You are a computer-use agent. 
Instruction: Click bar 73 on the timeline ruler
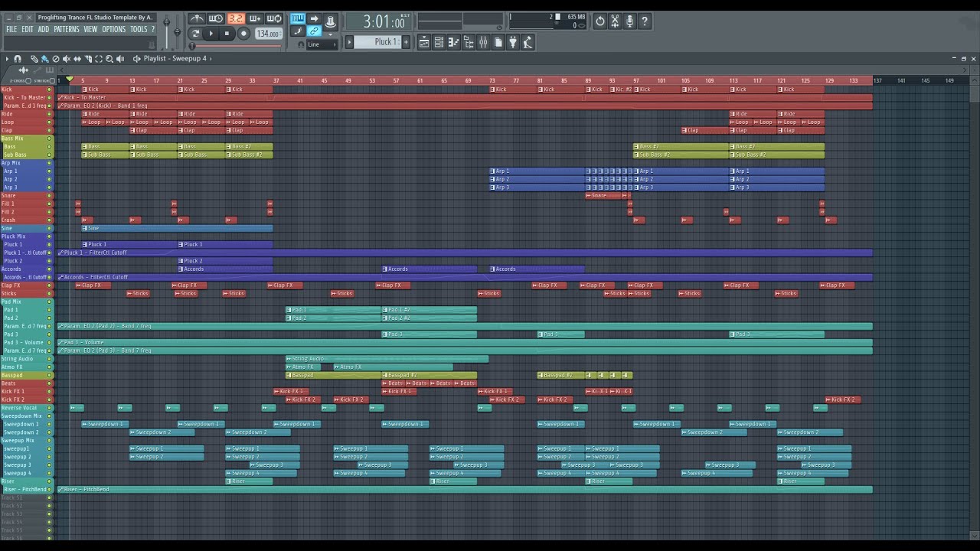point(492,80)
